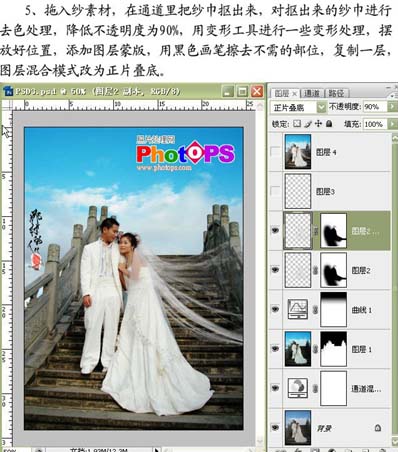Switch to the 通道 tab
Viewport: 398px width, 452px height.
(312, 93)
